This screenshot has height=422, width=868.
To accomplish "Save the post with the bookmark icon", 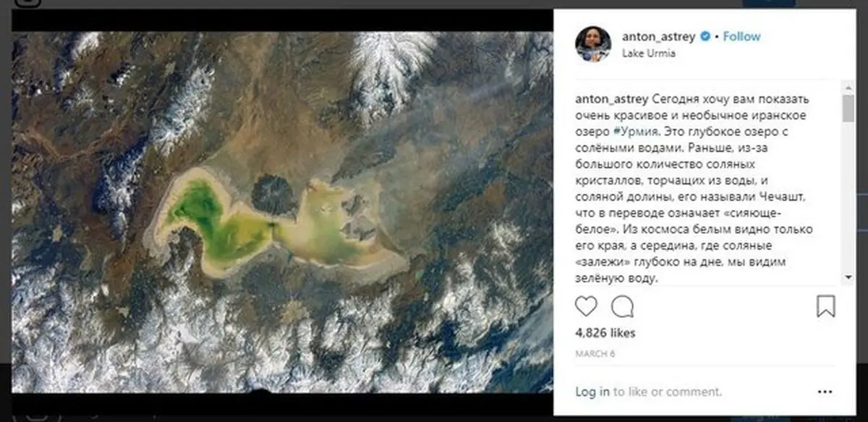I will pos(825,306).
